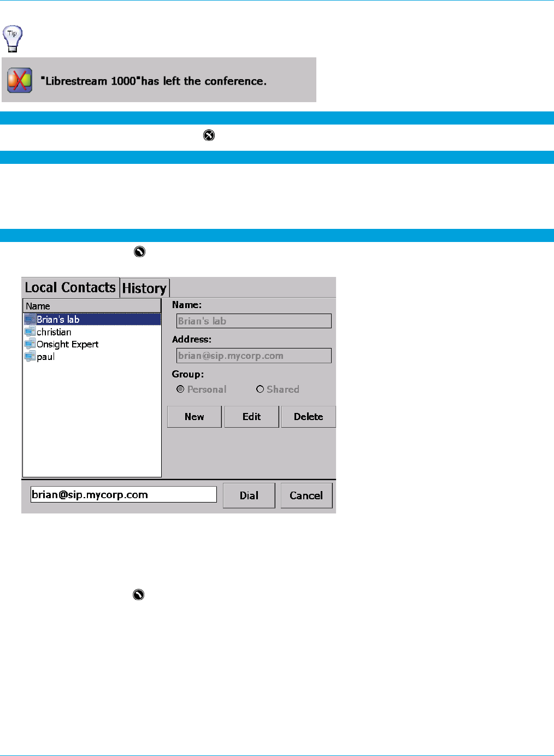
Task: Click the "Librestream 1000" has left the conference message
Action: 154,81
